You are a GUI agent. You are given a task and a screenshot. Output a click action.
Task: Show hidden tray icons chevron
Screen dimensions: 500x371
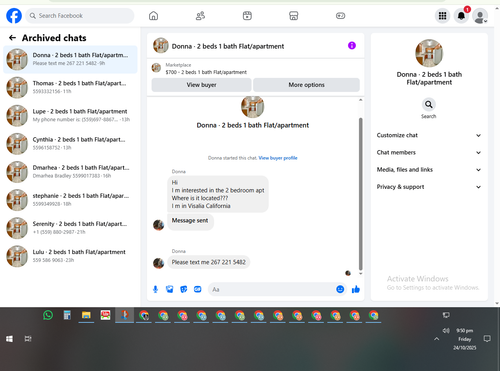436,339
